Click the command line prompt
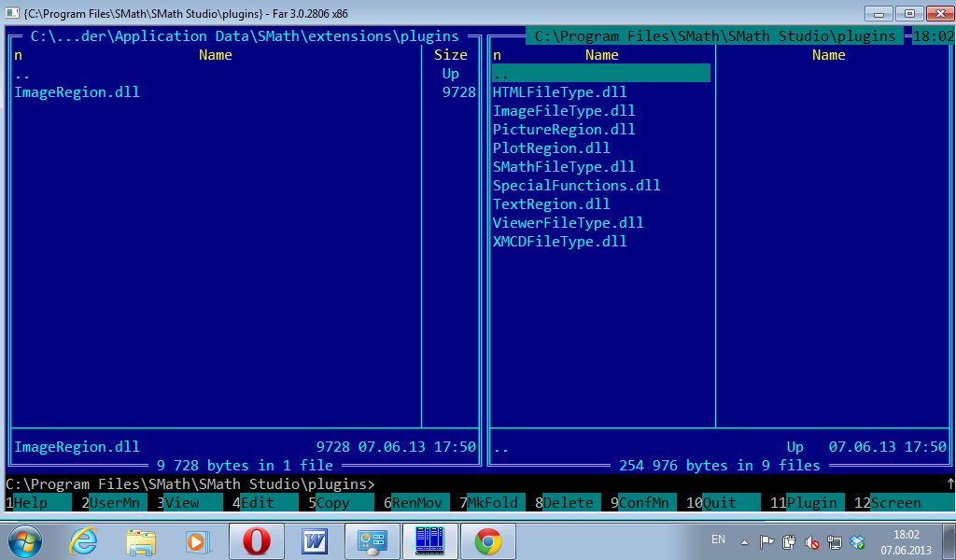This screenshot has height=560, width=956. (x=560, y=484)
